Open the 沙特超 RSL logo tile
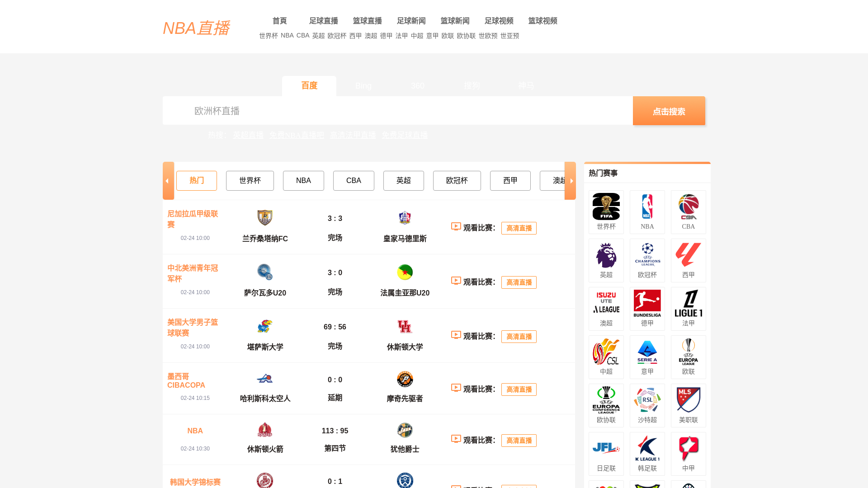Screen dimensions: 868x488 [647, 405]
